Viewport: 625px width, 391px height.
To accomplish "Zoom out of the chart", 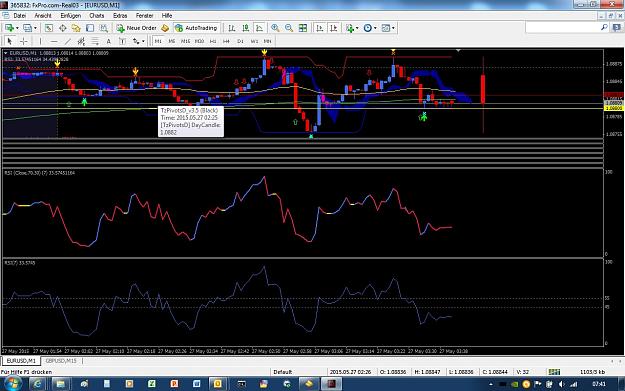I will 289,28.
